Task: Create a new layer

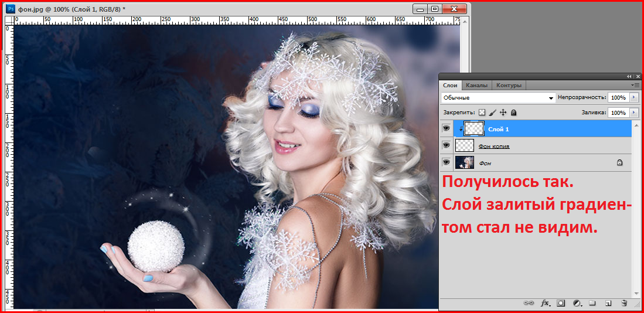Action: [608, 303]
